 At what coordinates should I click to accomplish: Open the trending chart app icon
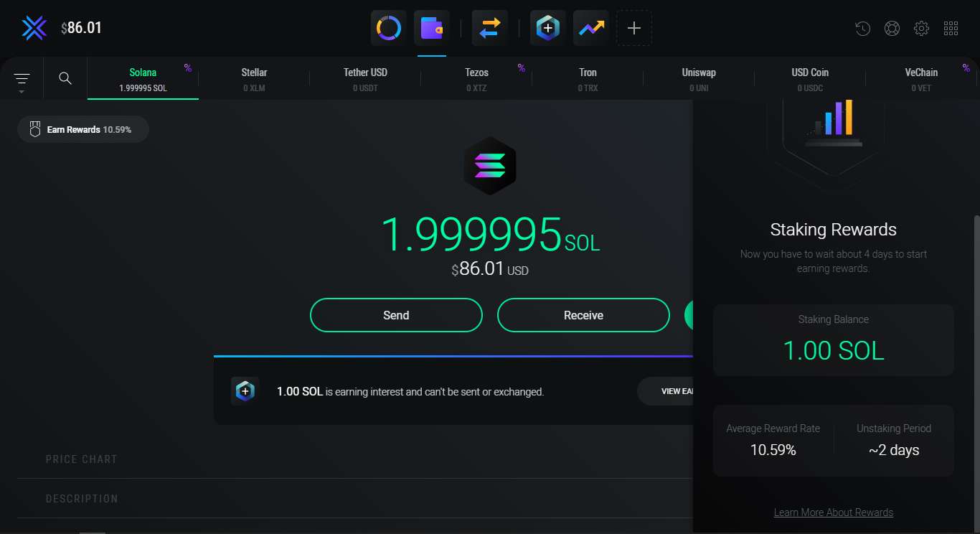tap(591, 29)
